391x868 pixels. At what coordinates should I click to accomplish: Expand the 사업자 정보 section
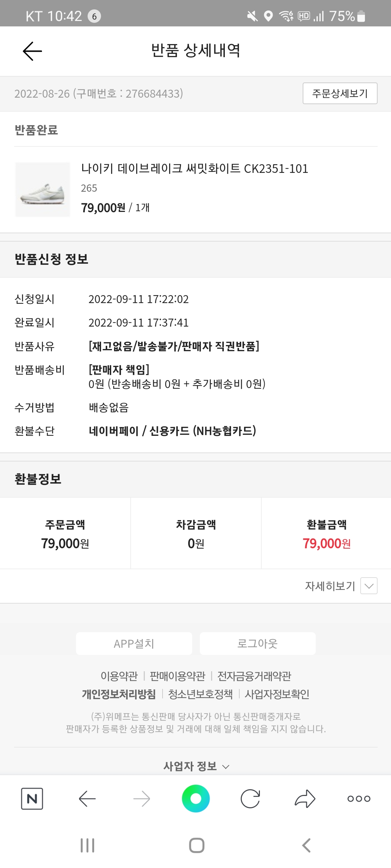tap(196, 766)
